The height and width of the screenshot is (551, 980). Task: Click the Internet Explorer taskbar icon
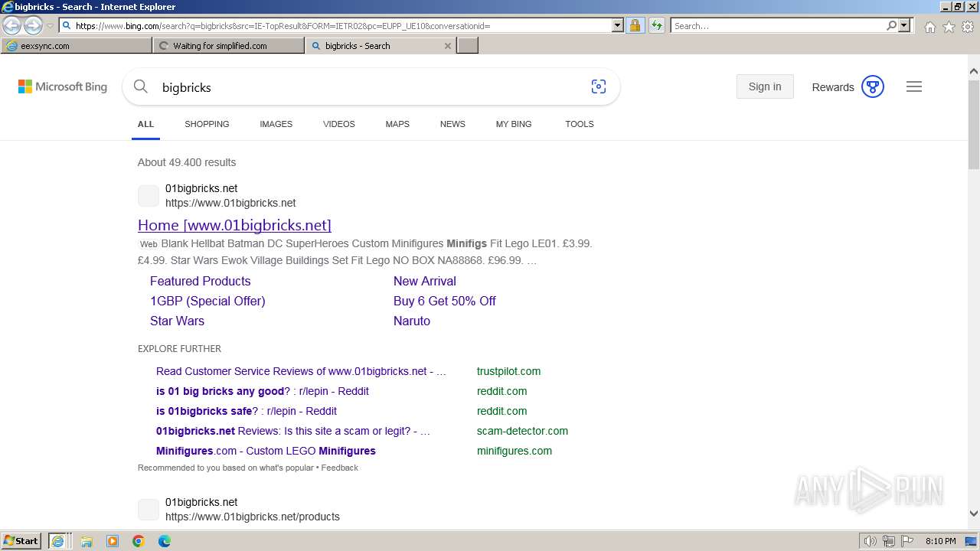(x=57, y=541)
